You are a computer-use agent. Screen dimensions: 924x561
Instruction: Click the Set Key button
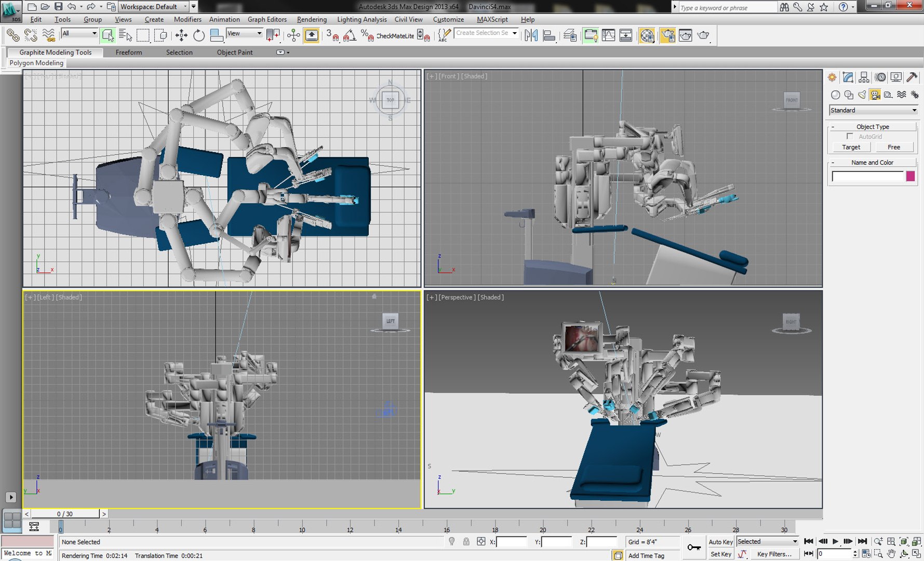(x=720, y=554)
